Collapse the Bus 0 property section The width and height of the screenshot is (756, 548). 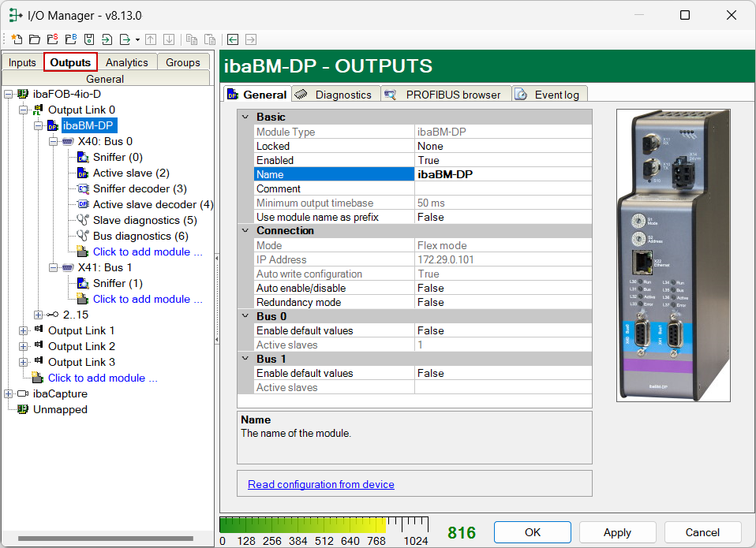245,316
